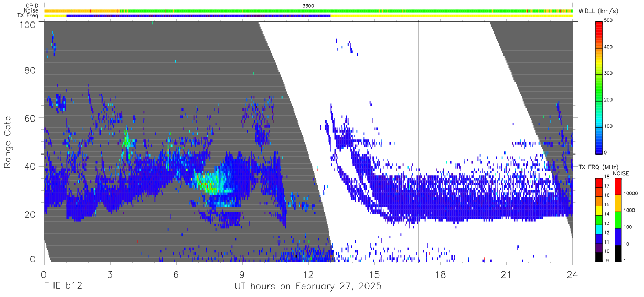Click the TX Freq row label
This screenshot has height=297, width=644.
click(28, 16)
